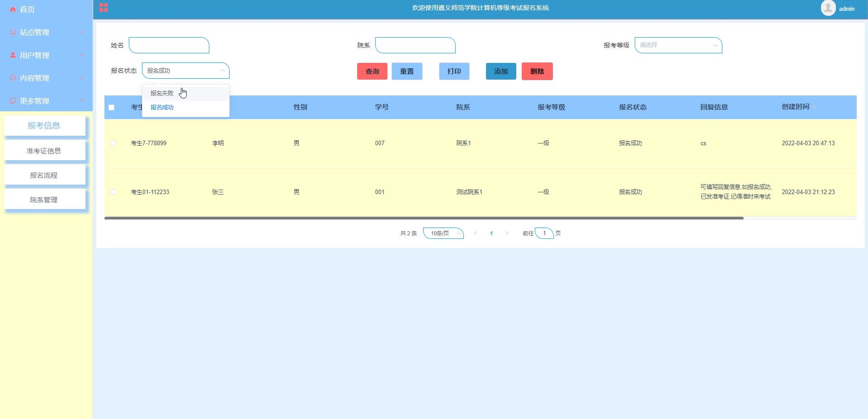Click the 回复信息 column header
The image size is (868, 419).
coord(714,107)
